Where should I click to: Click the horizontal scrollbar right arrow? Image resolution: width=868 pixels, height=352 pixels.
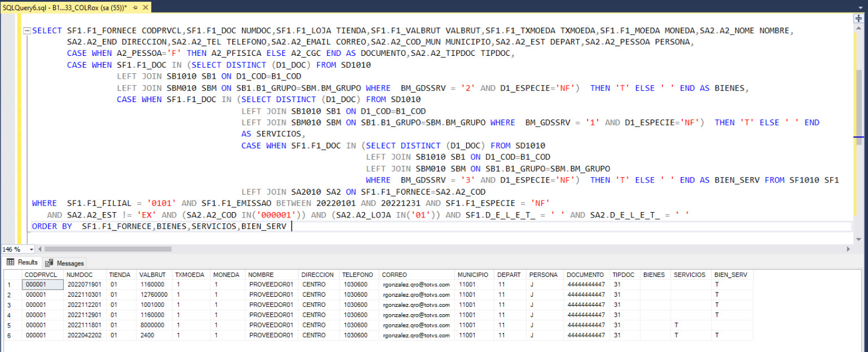click(849, 249)
